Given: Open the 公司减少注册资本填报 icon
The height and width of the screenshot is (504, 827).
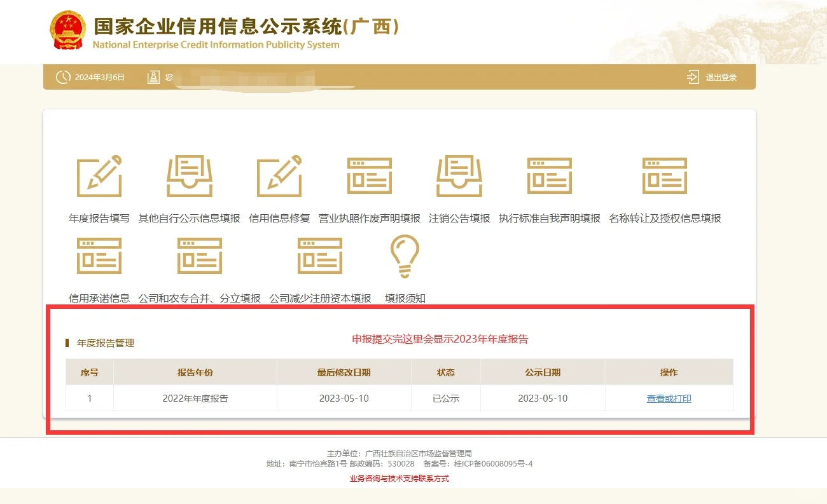Looking at the screenshot, I should 320,255.
